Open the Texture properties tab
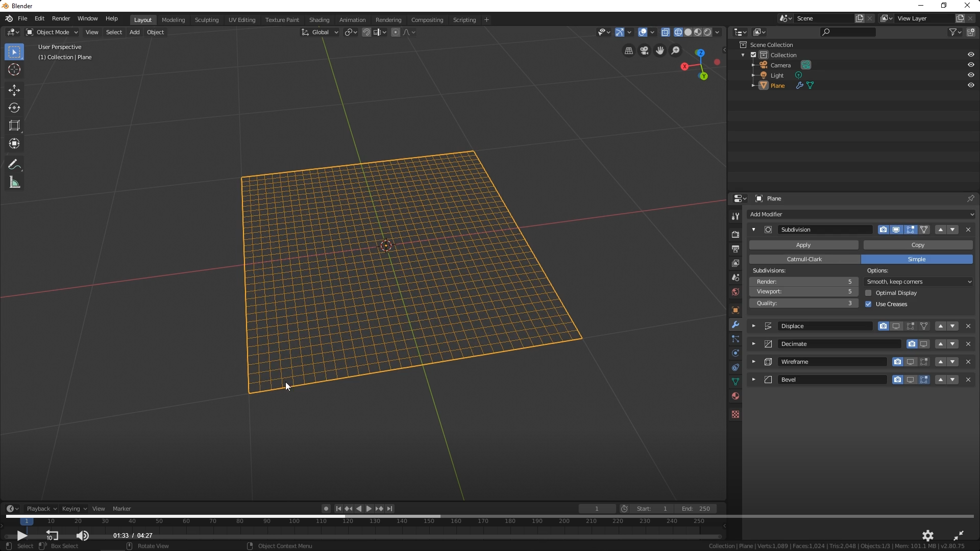 tap(735, 414)
